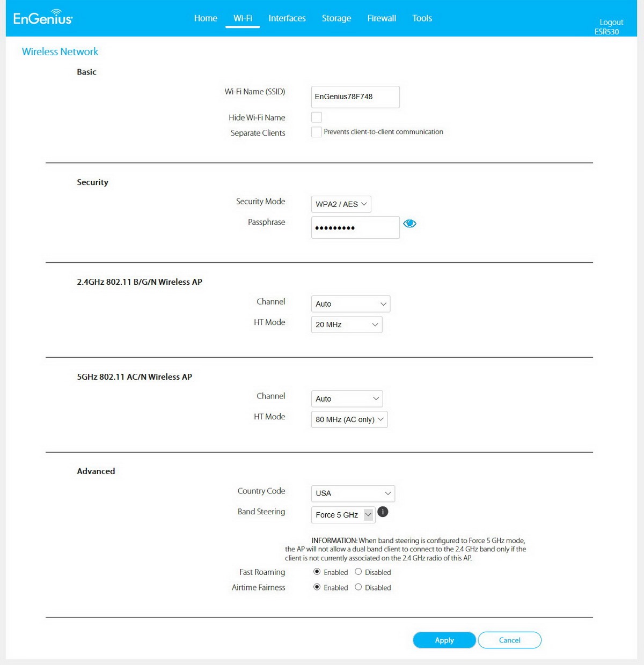Open the Band Steering dropdown
The width and height of the screenshot is (644, 665).
tap(343, 515)
